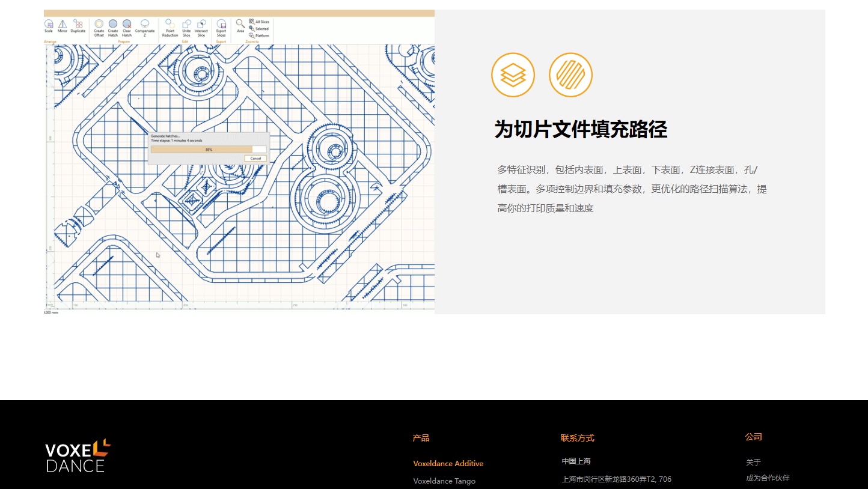Click the Clear Hatch icon
This screenshot has width=868, height=489.
coord(127,25)
